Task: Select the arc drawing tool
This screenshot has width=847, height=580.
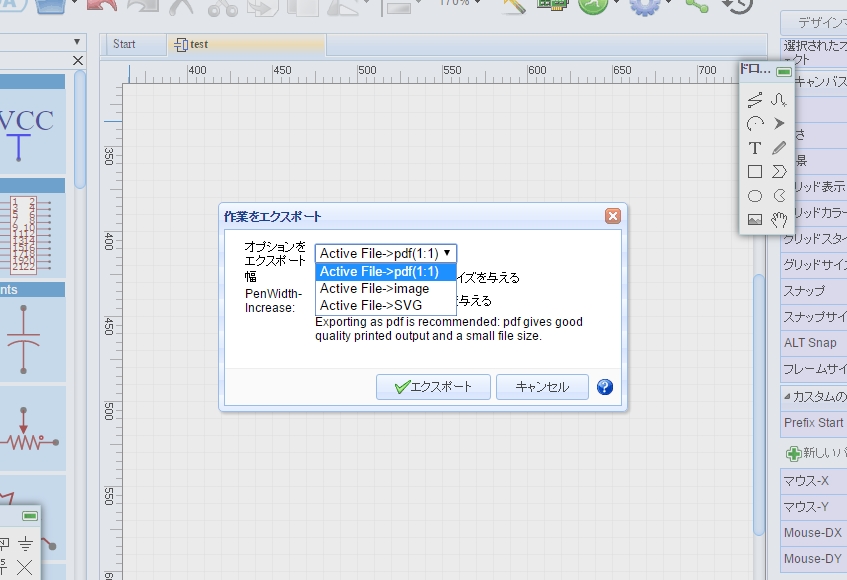Action: (x=755, y=124)
